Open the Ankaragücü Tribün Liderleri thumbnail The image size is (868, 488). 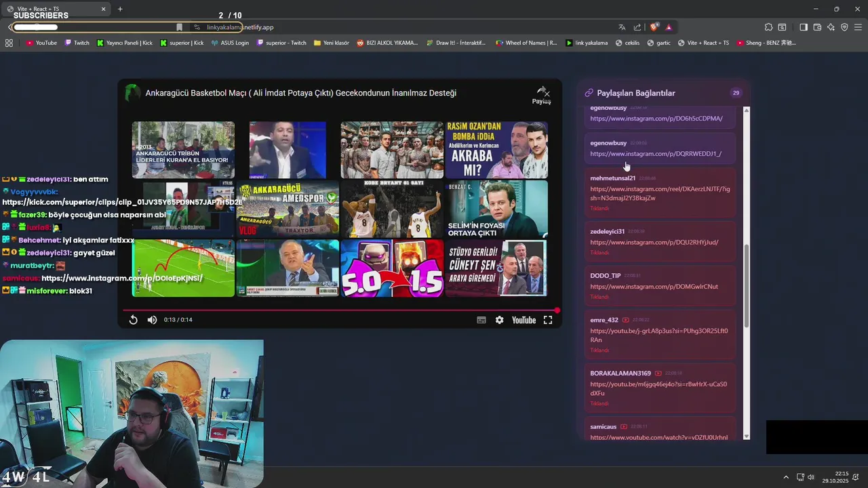[183, 150]
